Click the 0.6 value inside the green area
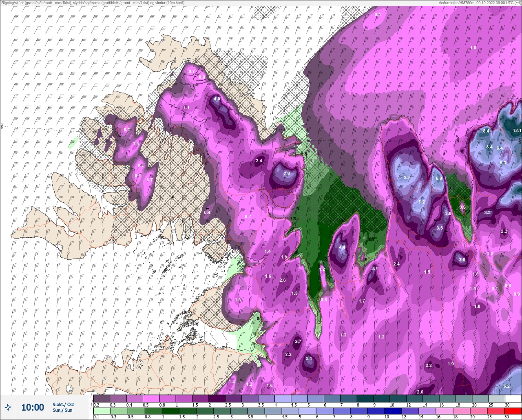522x420 pixels. pos(462,207)
